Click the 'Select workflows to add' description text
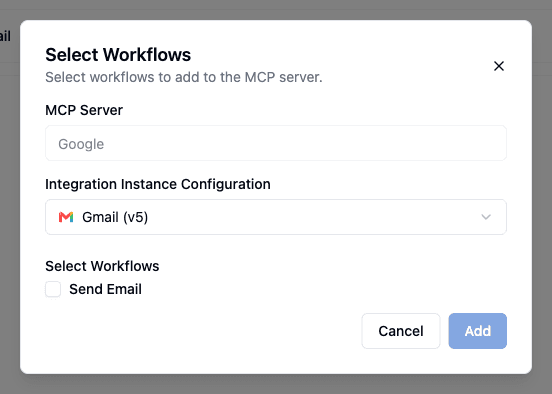This screenshot has height=394, width=552. click(x=184, y=77)
